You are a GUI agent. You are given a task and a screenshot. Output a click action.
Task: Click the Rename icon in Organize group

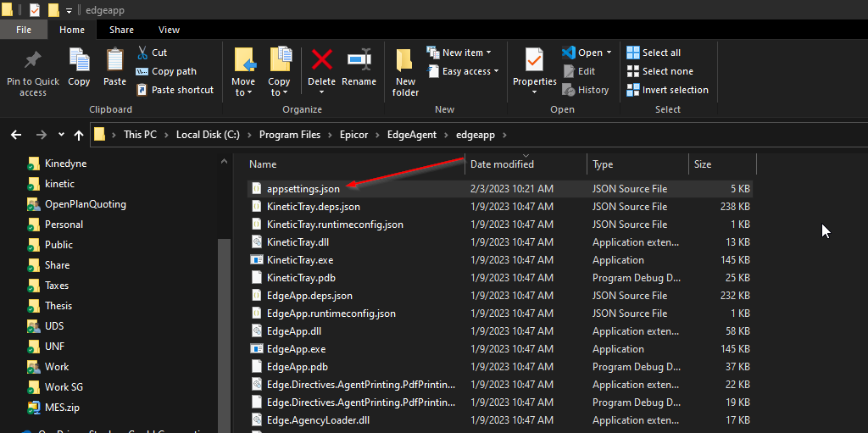coord(359,61)
